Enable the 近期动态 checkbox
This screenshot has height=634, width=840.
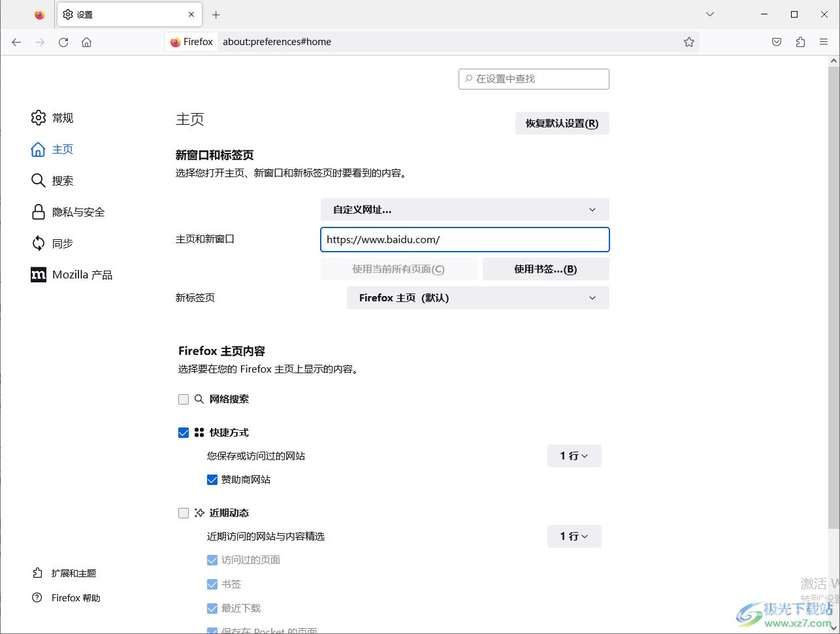[184, 513]
